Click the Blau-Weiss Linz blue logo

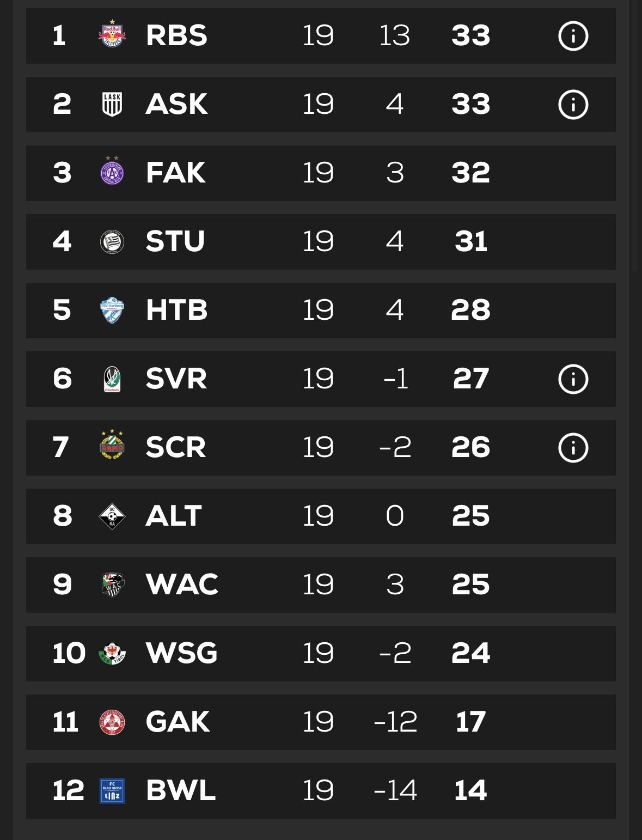113,790
